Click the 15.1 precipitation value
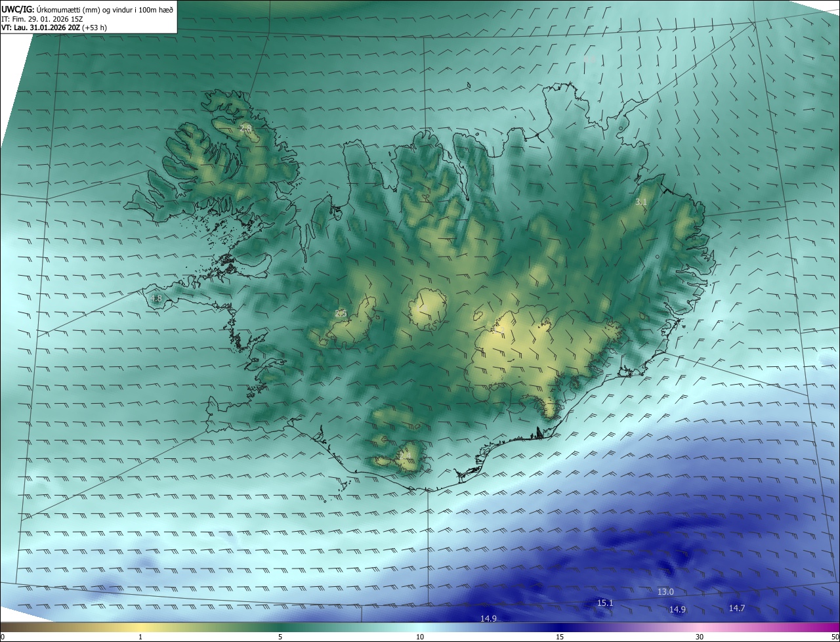840x642 pixels. point(605,603)
